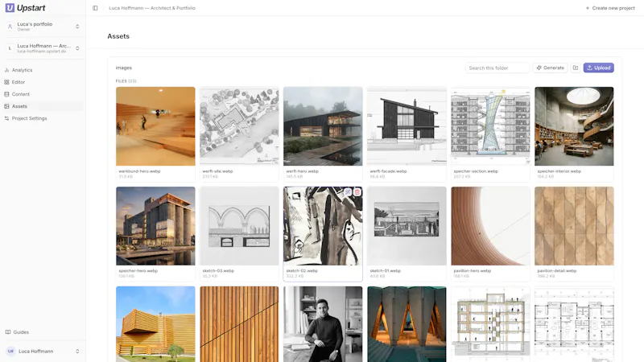This screenshot has width=644, height=362.
Task: Click the Luca Hoffmann avatar at the bottom
Action: click(10, 352)
